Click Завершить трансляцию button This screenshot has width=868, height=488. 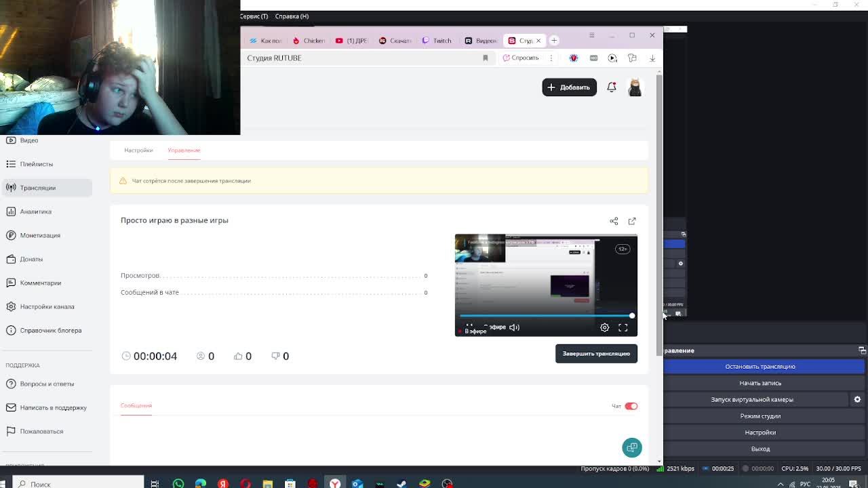596,354
